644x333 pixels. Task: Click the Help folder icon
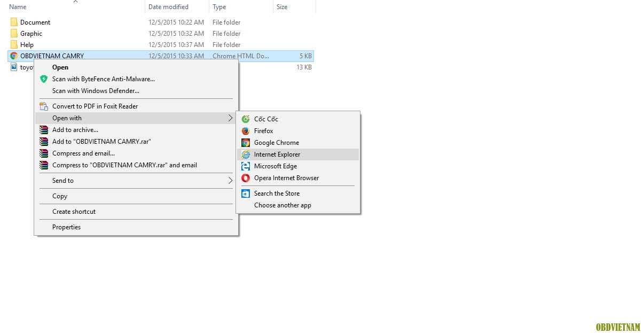click(14, 44)
